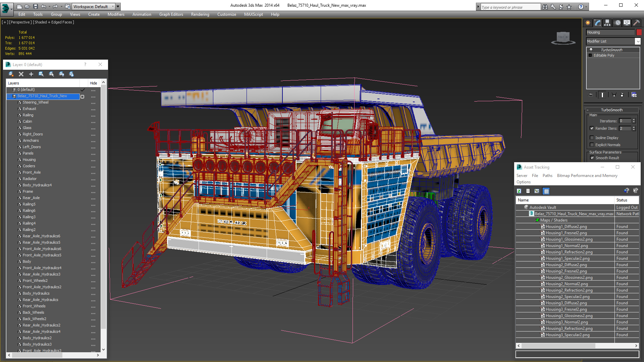Click the ViewCube in the viewport
Image resolution: width=644 pixels, height=362 pixels.
coord(563,38)
